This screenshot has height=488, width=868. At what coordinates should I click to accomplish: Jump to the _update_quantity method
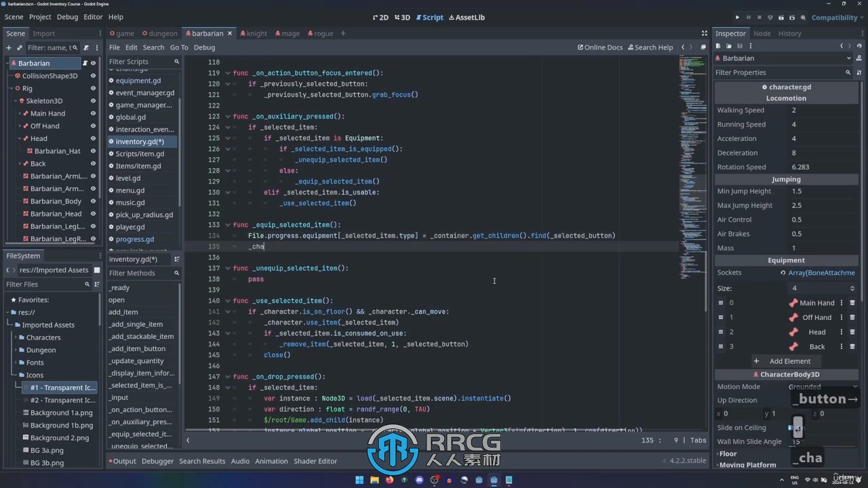pyautogui.click(x=143, y=361)
